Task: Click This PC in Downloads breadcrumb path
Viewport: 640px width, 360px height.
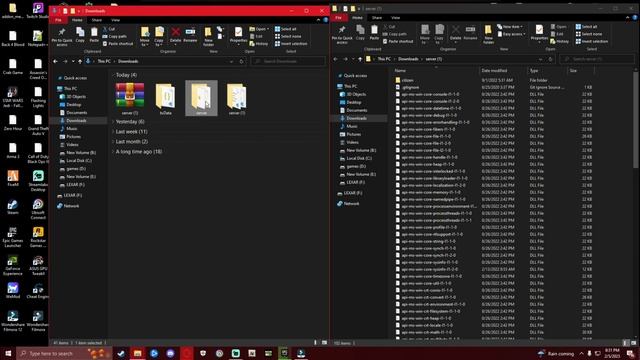Action: (x=104, y=61)
